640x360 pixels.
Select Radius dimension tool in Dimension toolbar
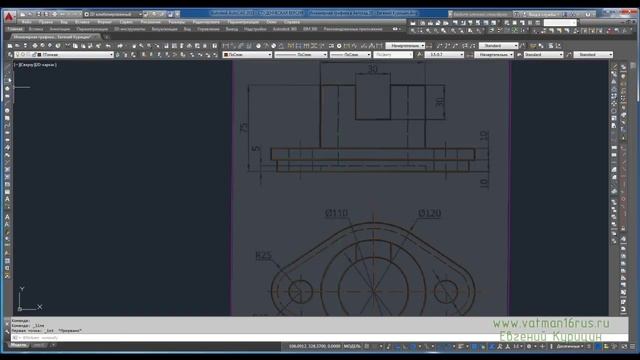pos(258,46)
